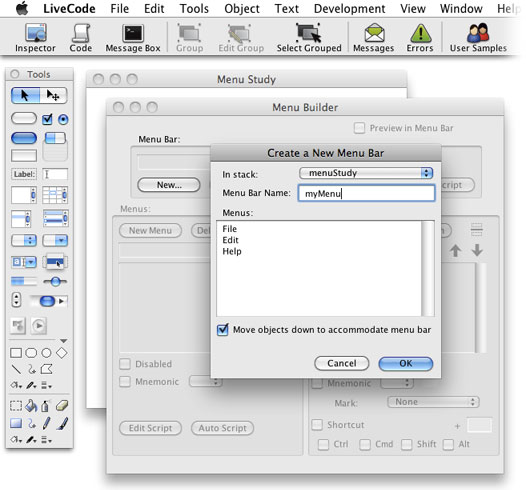Choose the Label field tool
526x490 pixels.
[24, 174]
